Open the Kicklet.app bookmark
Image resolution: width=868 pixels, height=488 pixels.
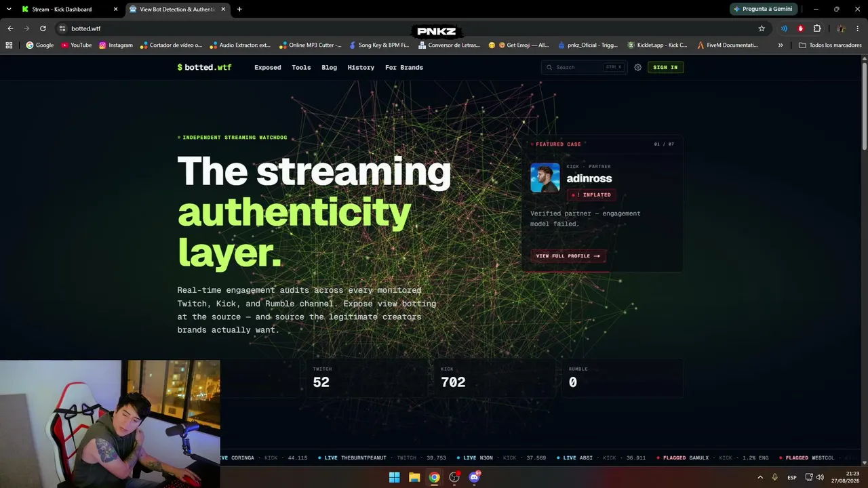pyautogui.click(x=657, y=45)
